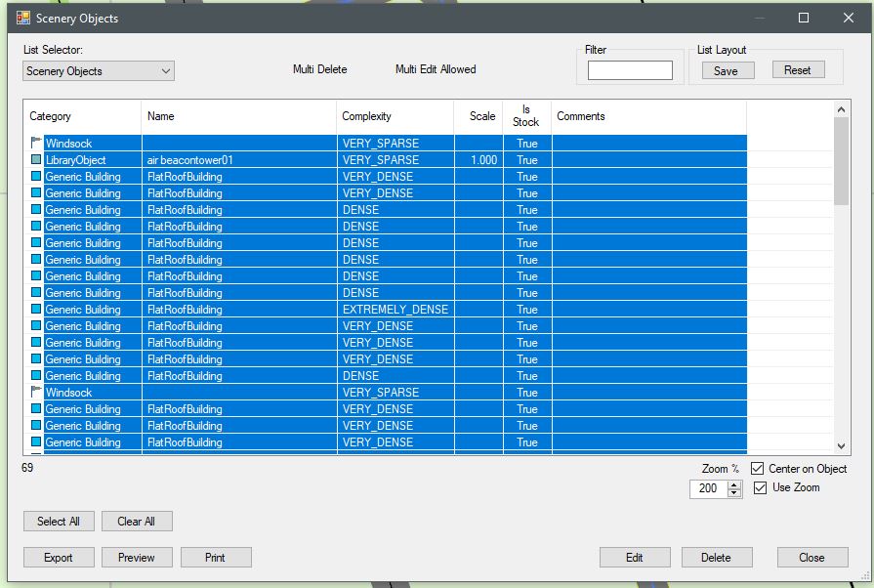This screenshot has height=588, width=874.
Task: Decrease Zoom % with the down arrow
Action: (x=734, y=492)
